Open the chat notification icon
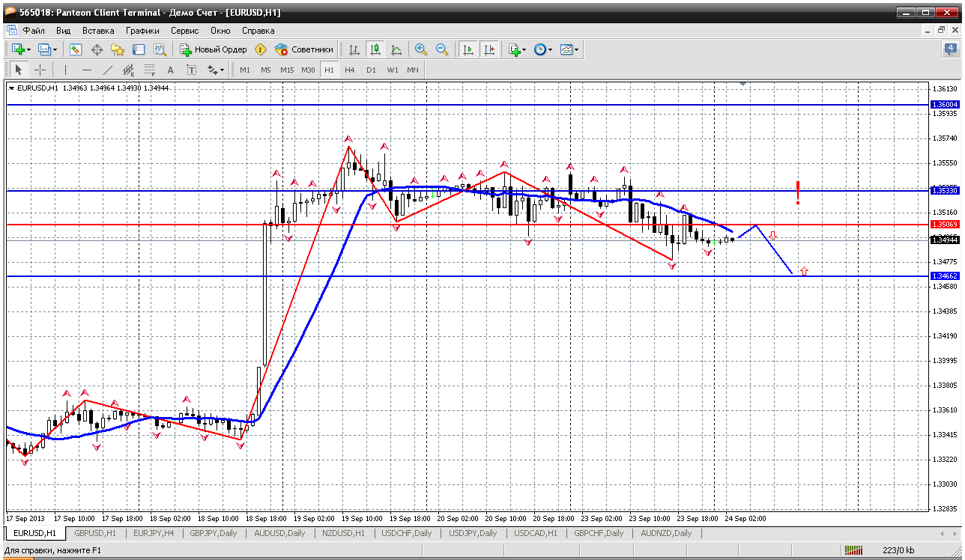This screenshot has width=965, height=560. (x=951, y=49)
